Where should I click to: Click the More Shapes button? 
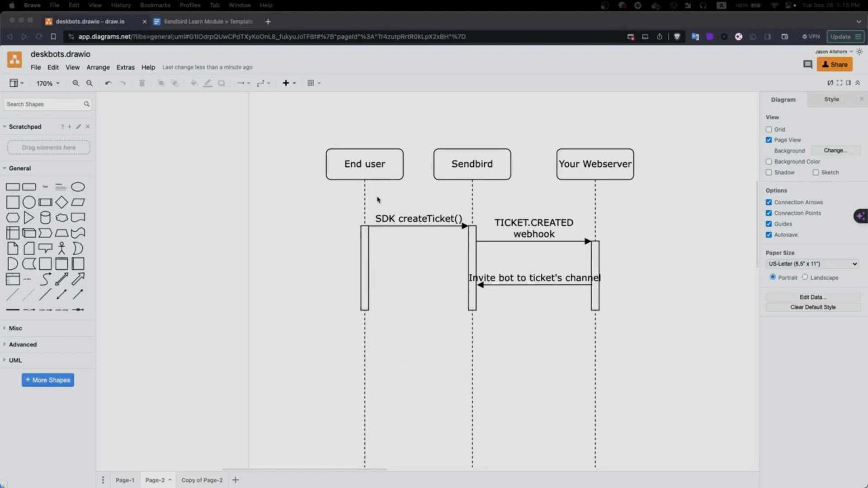point(48,380)
